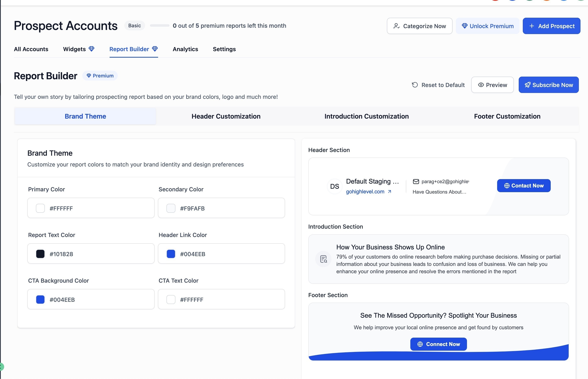Switch to Header Customization tab
588x379 pixels.
[226, 116]
